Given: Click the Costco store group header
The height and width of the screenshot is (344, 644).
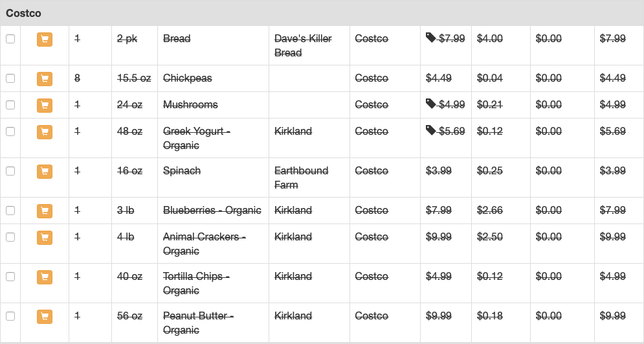Looking at the screenshot, I should [x=322, y=13].
